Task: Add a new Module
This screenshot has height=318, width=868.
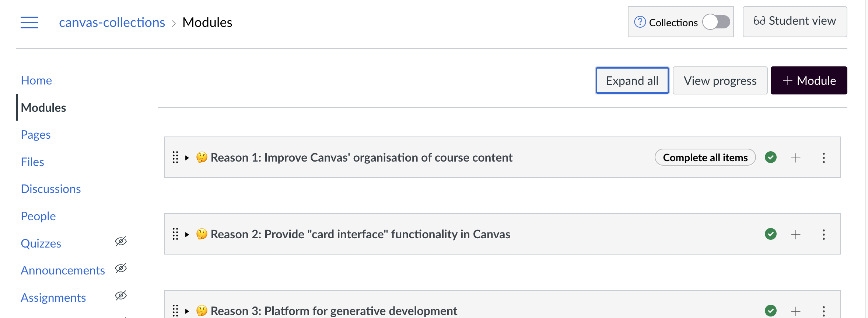Action: tap(809, 80)
